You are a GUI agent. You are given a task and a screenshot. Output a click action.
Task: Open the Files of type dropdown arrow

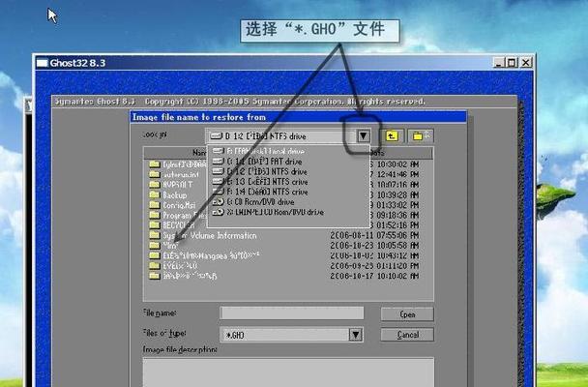pos(356,335)
